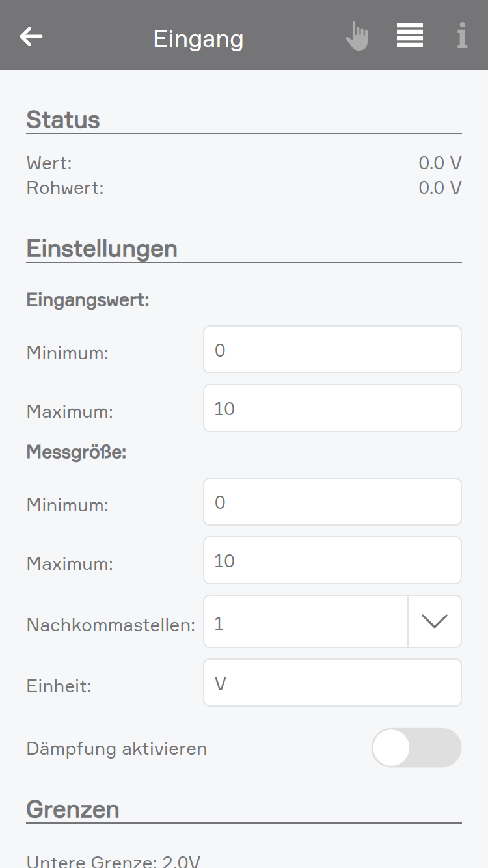
Task: Show info via the i icon
Action: (462, 36)
